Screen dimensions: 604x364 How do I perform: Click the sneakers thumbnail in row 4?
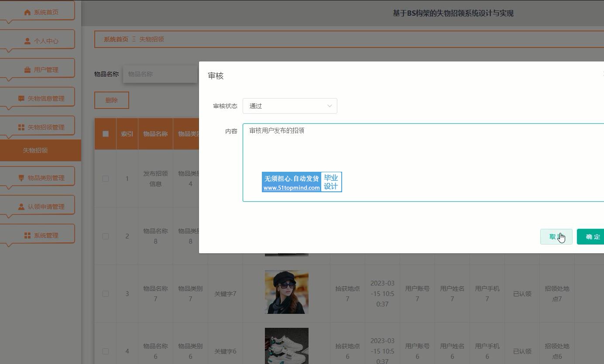pyautogui.click(x=287, y=346)
